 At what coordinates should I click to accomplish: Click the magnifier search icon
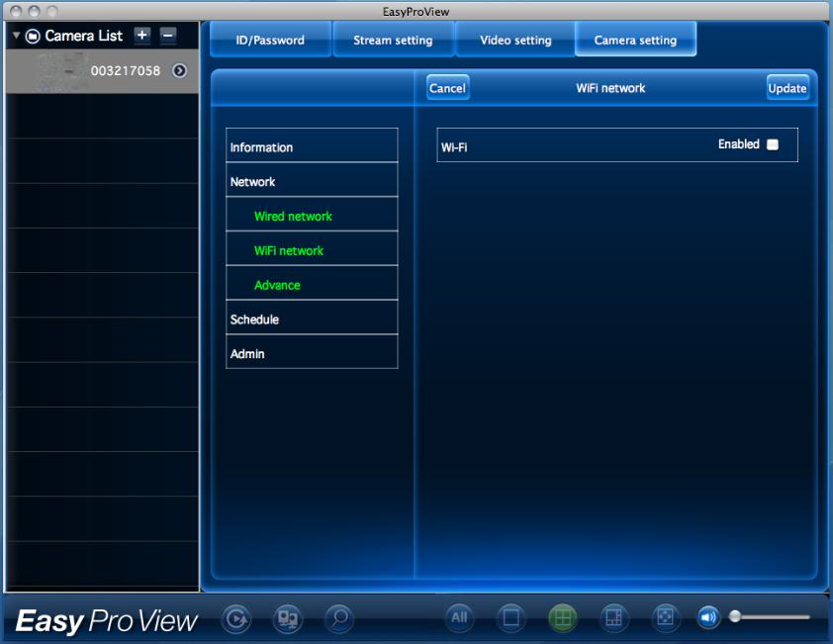pyautogui.click(x=339, y=618)
